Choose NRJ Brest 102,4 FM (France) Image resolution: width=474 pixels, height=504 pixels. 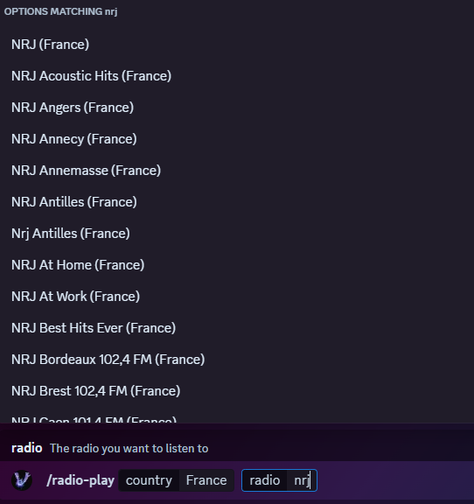[x=237, y=391]
